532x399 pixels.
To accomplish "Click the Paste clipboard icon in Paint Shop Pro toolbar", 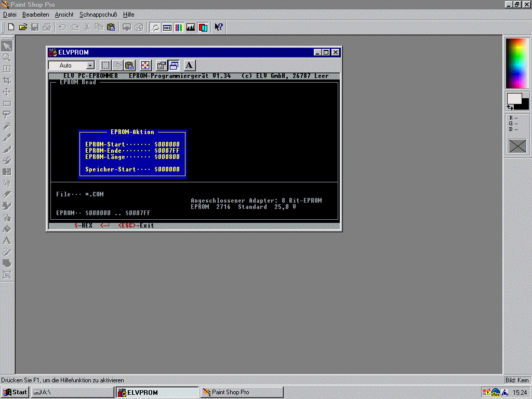I will 111,27.
